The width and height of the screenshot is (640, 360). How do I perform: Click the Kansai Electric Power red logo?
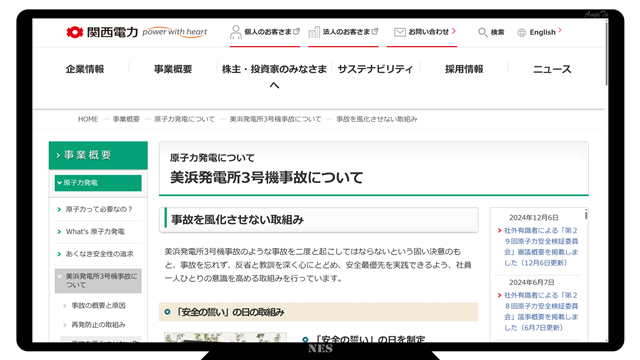coord(75,32)
